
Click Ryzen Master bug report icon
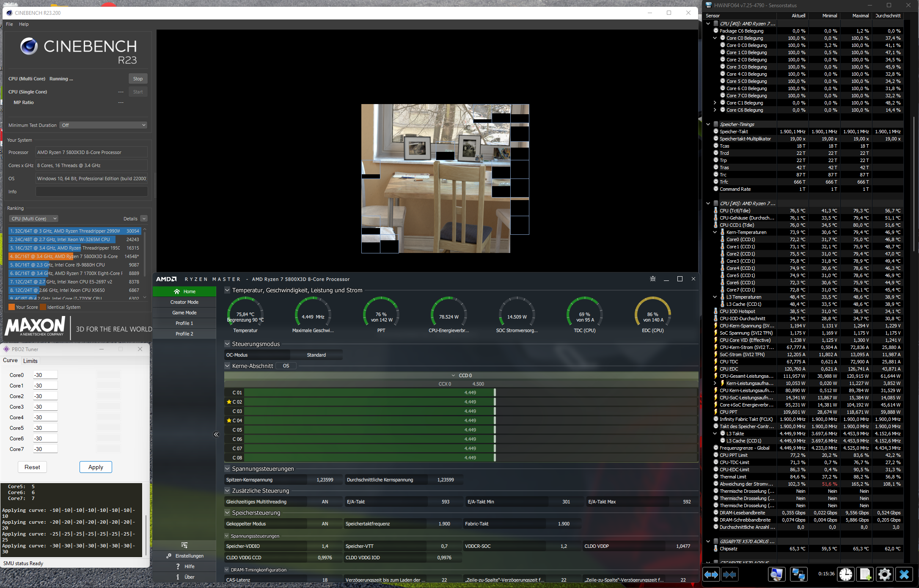pyautogui.click(x=653, y=279)
